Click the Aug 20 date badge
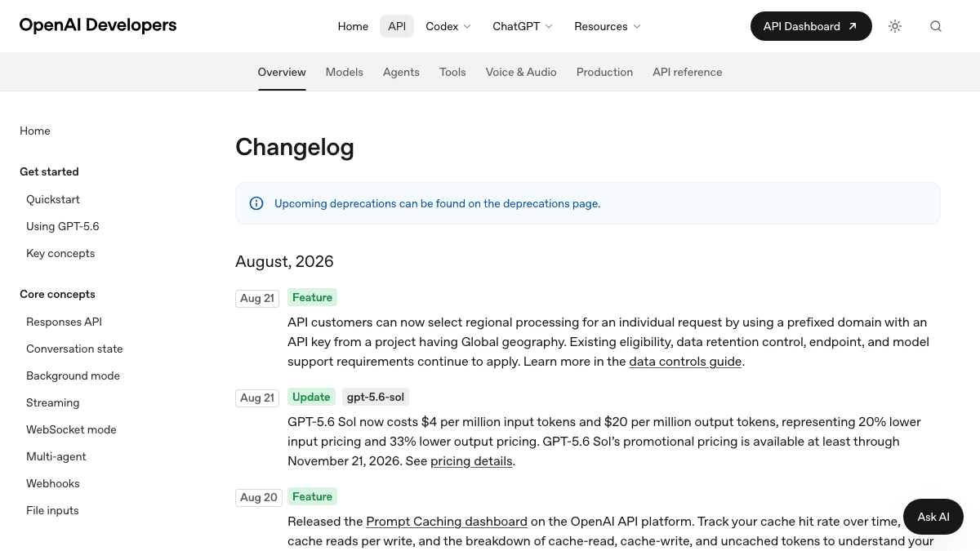 click(x=259, y=497)
